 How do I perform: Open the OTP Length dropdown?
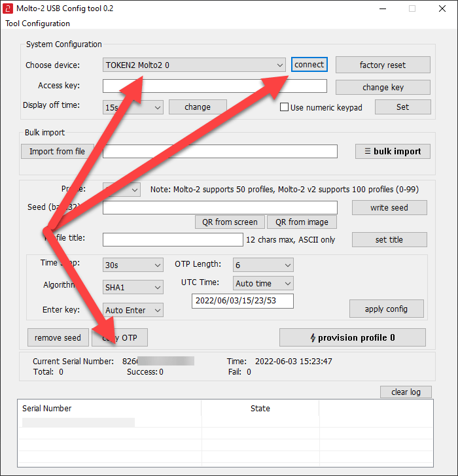click(264, 265)
